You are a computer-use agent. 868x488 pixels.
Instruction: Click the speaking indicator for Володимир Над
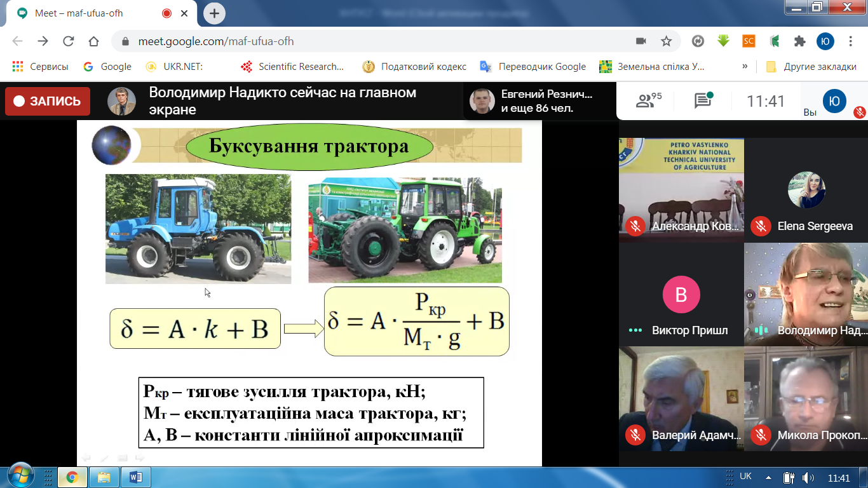[760, 330]
